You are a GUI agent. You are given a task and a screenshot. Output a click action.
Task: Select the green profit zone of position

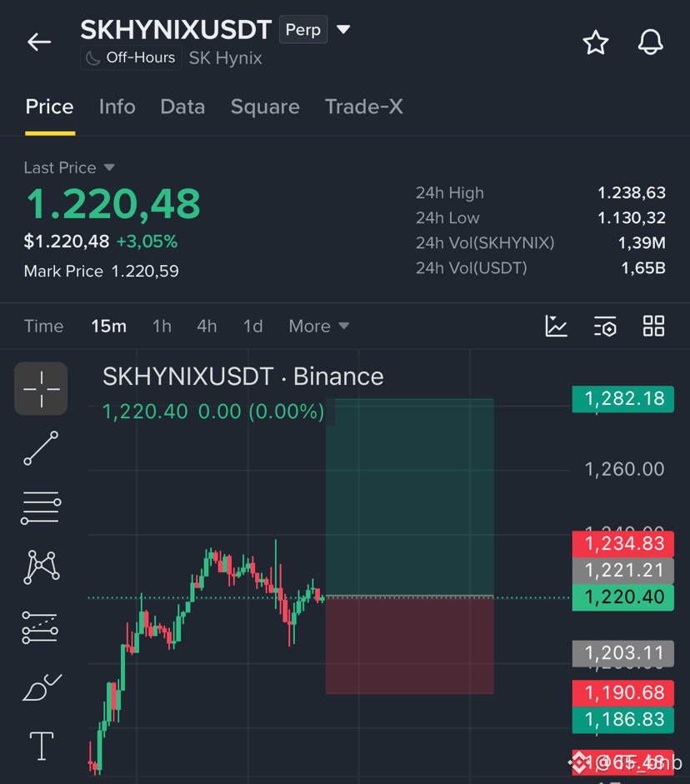coord(409,497)
